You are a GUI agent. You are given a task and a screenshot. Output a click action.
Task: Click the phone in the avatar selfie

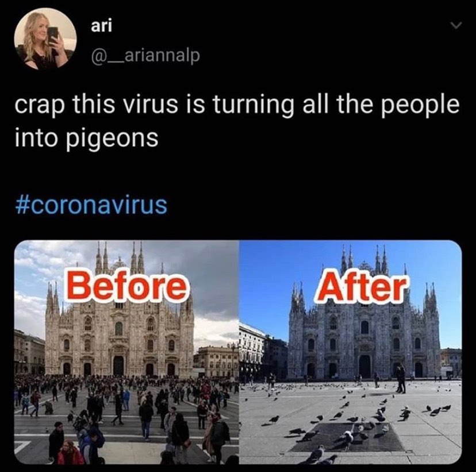pyautogui.click(x=52, y=34)
